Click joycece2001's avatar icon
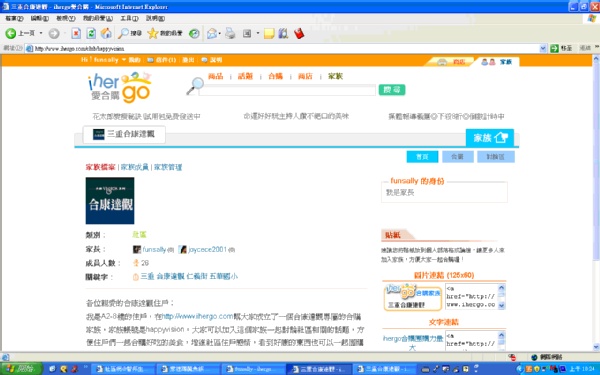 pos(183,249)
